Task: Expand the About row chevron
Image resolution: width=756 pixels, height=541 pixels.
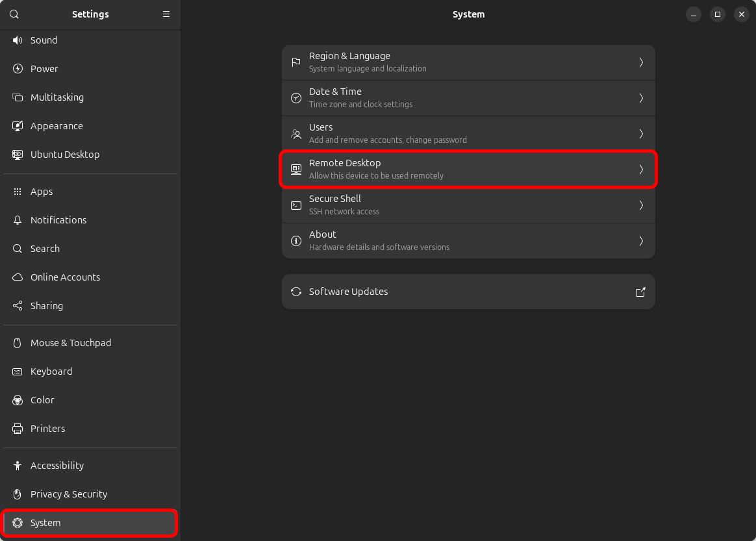Action: click(x=641, y=241)
